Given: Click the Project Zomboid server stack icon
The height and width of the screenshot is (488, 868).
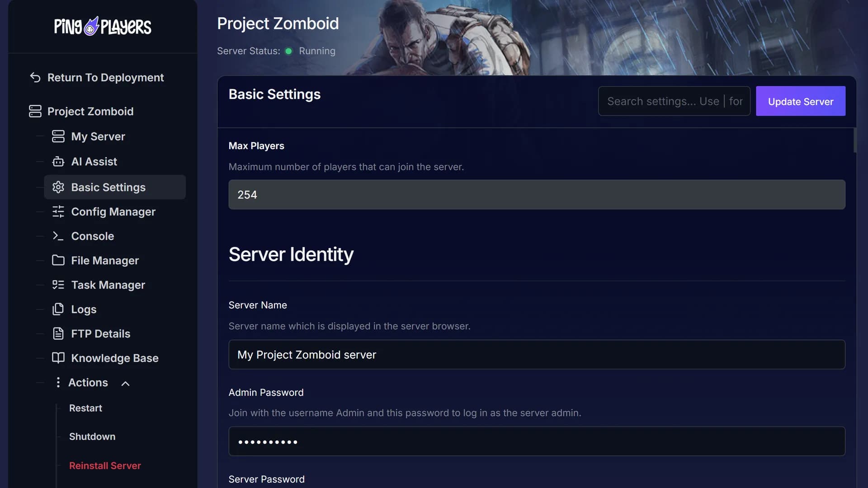Looking at the screenshot, I should point(35,111).
